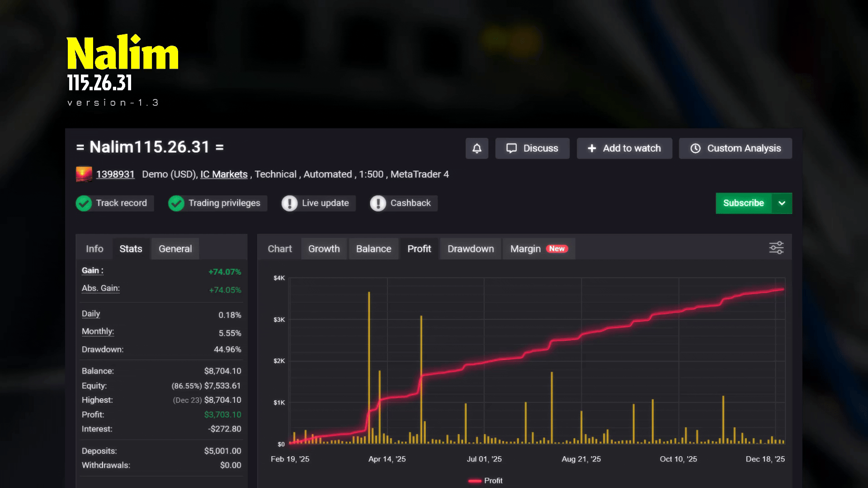Open the Info panel tab
Viewport: 868px width, 488px height.
tap(94, 249)
